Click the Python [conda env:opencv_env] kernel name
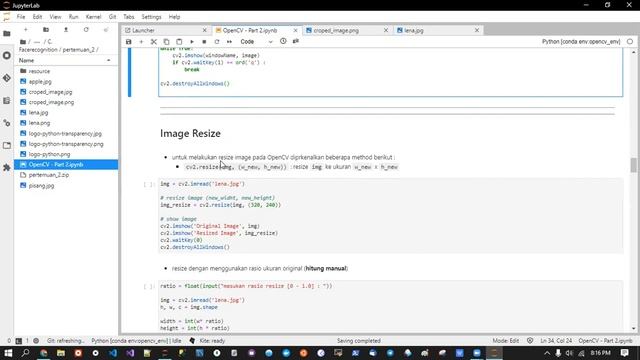Image resolution: width=640 pixels, height=360 pixels. click(x=581, y=42)
